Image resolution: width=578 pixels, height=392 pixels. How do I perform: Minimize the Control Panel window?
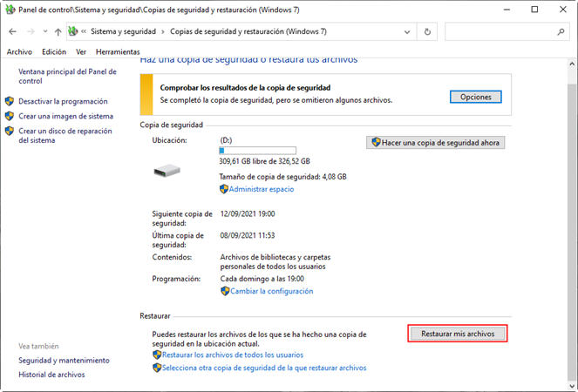(x=507, y=10)
